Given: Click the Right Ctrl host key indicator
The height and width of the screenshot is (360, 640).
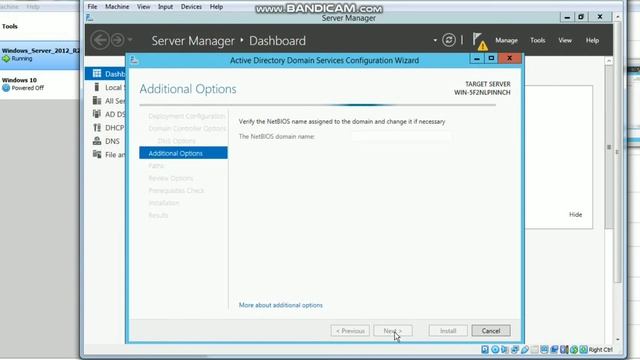Looking at the screenshot, I should pos(601,350).
